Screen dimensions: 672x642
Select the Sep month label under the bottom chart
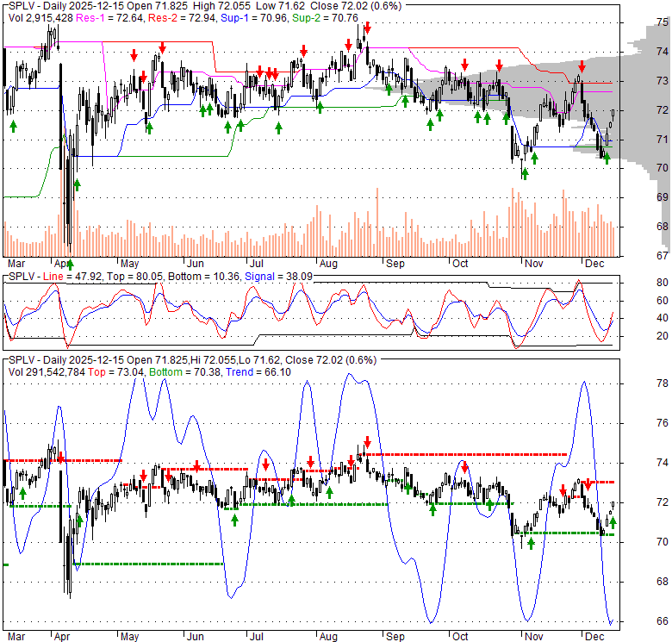click(x=395, y=637)
